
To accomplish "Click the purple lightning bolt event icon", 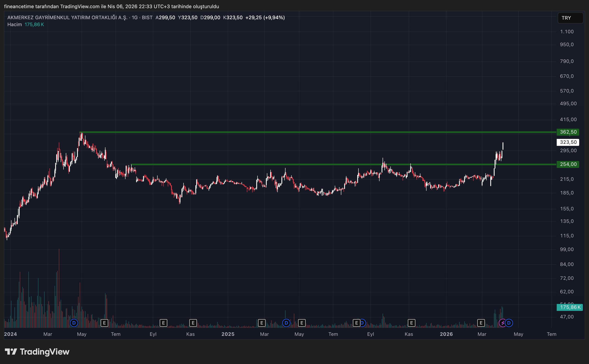I will coord(503,323).
